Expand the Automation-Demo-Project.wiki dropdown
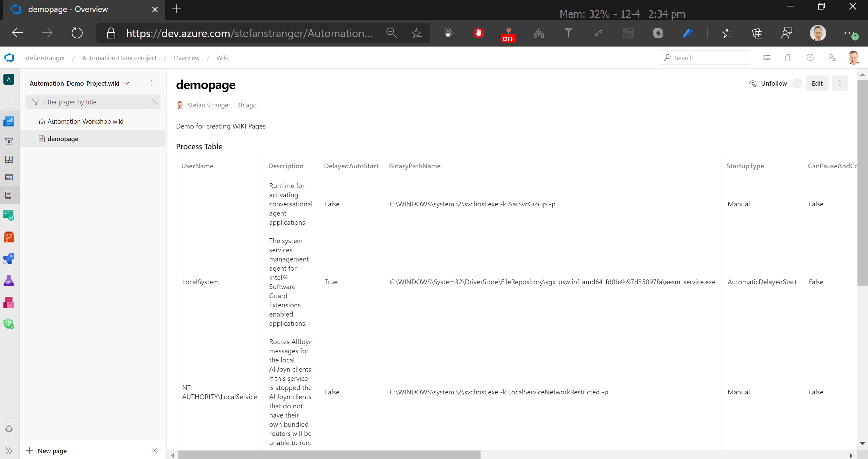Viewport: 868px width, 459px height. [127, 83]
